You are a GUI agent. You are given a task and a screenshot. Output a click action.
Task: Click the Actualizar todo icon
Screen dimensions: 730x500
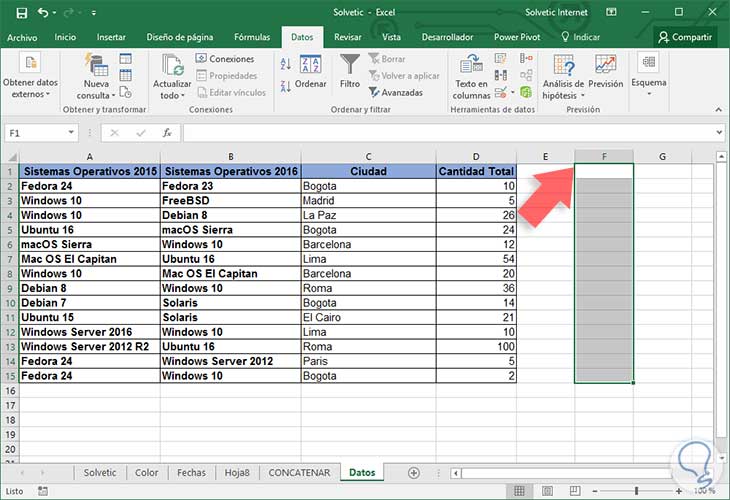click(173, 65)
